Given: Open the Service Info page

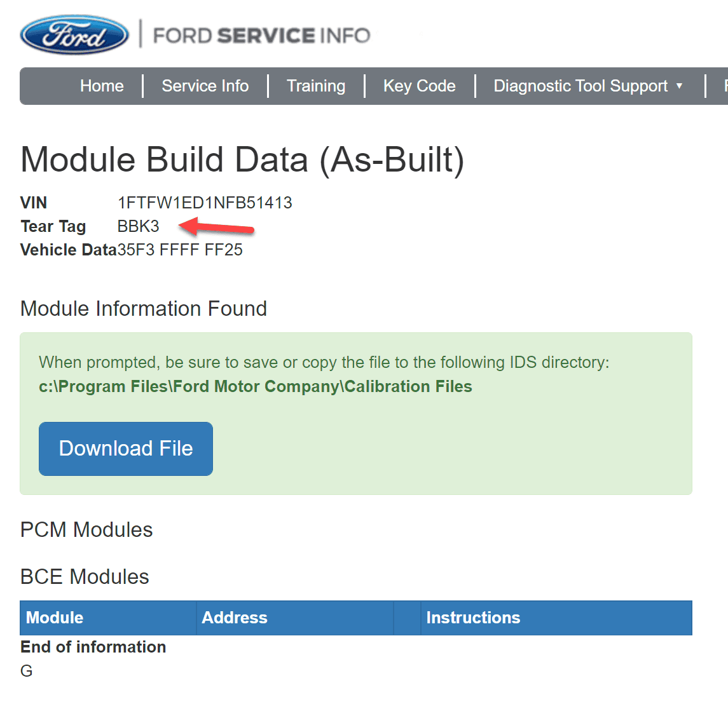Looking at the screenshot, I should tap(205, 86).
